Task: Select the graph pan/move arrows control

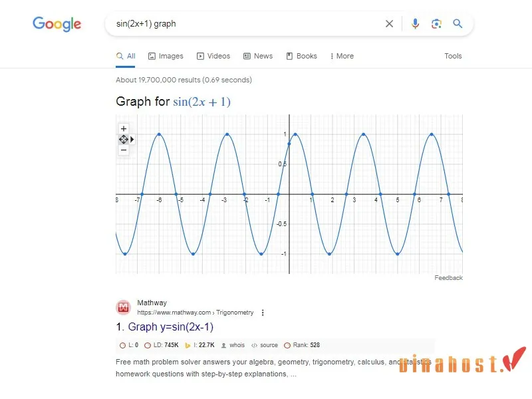Action: click(124, 139)
